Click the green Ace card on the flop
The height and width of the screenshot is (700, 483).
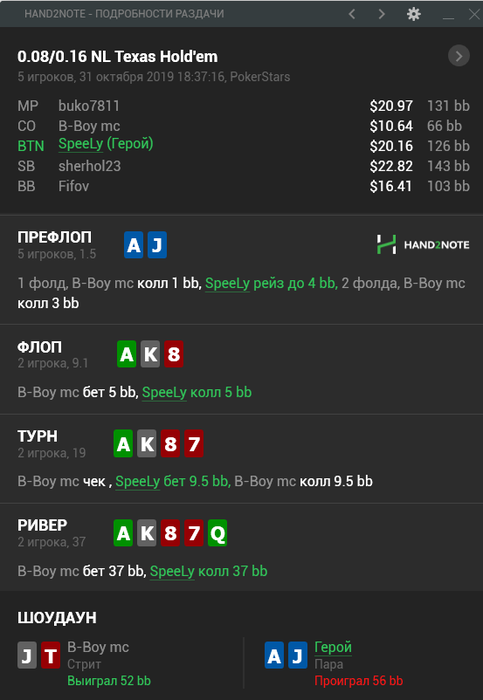point(127,354)
